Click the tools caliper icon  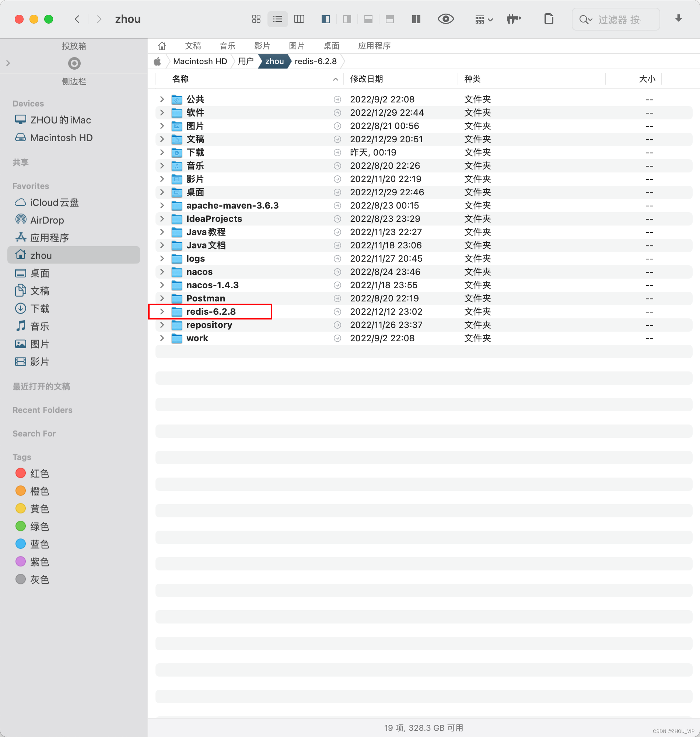point(514,19)
